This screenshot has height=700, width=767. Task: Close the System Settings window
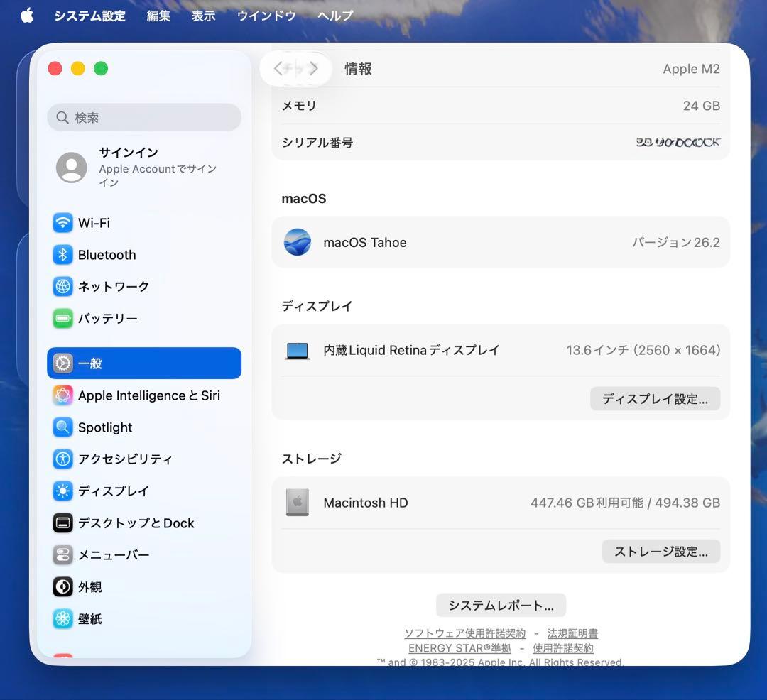coord(55,68)
